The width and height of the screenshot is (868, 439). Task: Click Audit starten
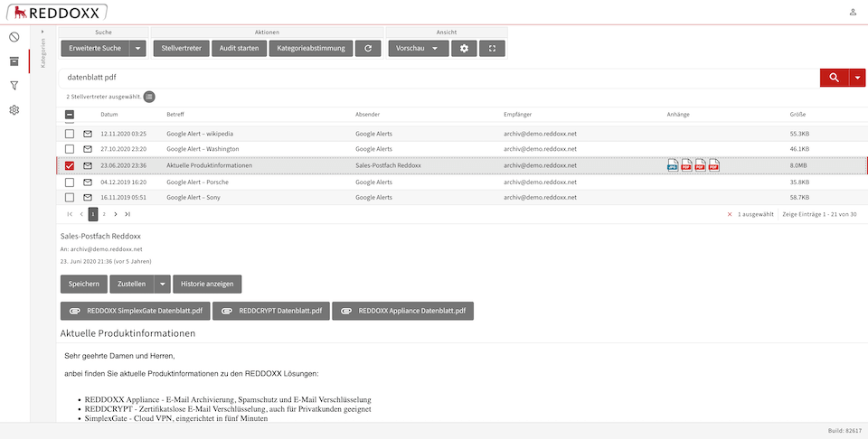239,48
